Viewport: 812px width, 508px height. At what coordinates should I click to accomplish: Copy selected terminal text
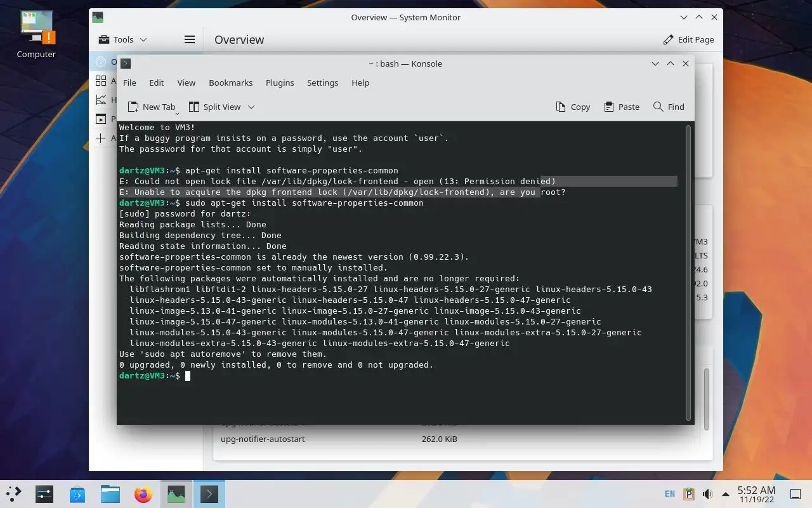coord(573,107)
